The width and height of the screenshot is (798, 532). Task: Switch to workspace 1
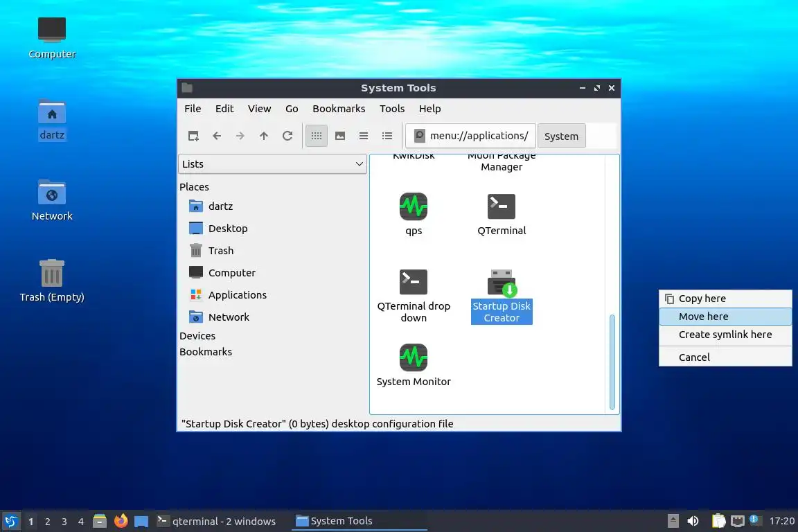point(30,522)
